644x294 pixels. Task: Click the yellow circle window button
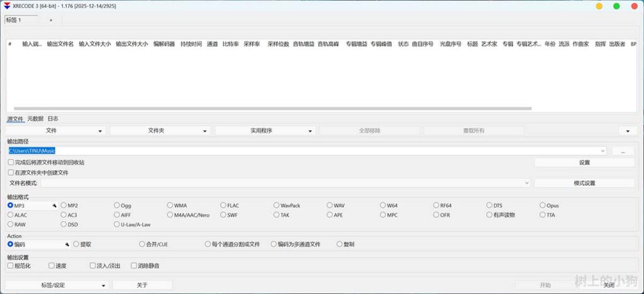(x=599, y=6)
